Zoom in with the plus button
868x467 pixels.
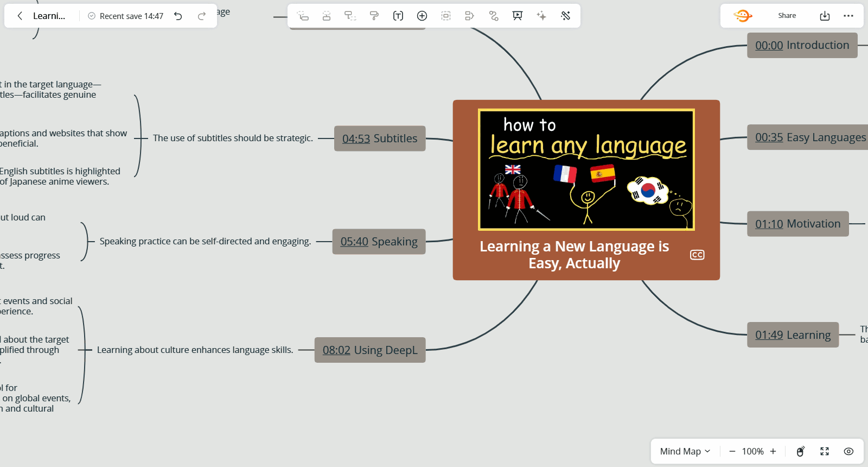[773, 451]
